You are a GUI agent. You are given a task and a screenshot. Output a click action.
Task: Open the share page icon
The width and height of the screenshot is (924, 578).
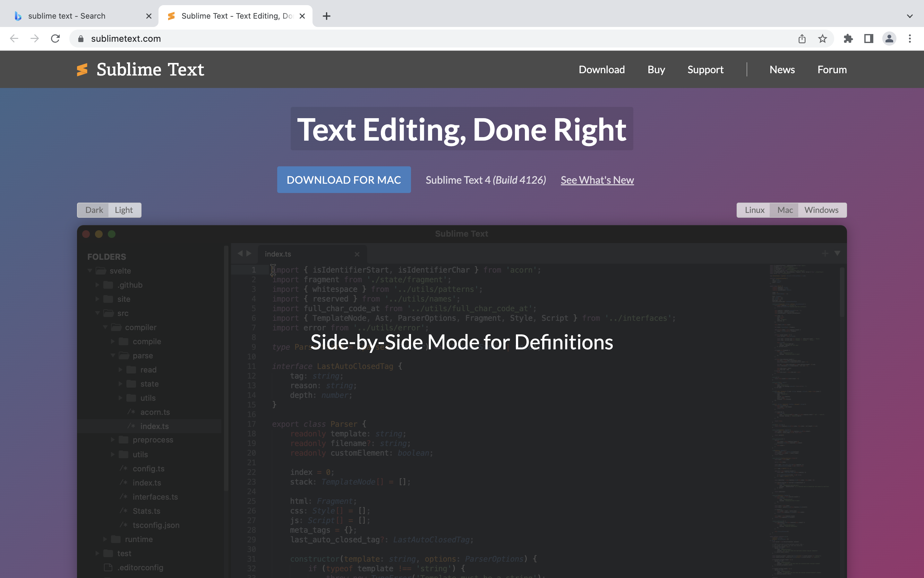(802, 39)
